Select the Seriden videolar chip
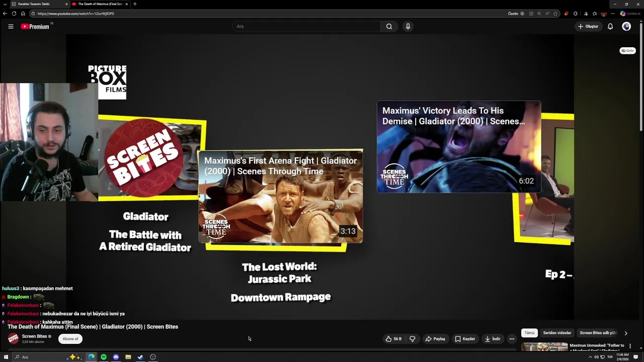The height and width of the screenshot is (362, 644). (557, 333)
